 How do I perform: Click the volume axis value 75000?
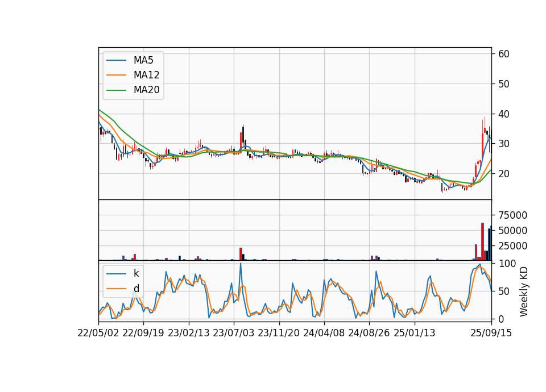coord(512,215)
